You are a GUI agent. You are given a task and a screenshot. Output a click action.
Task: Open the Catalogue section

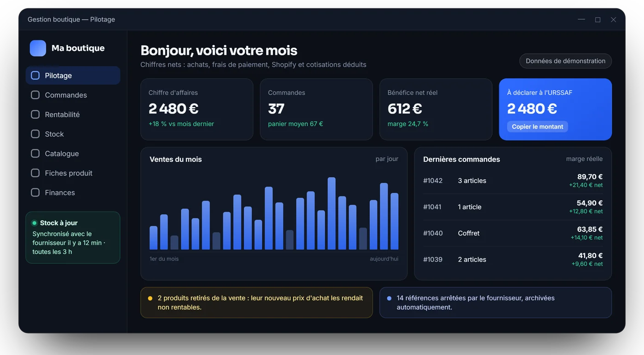pyautogui.click(x=73, y=154)
